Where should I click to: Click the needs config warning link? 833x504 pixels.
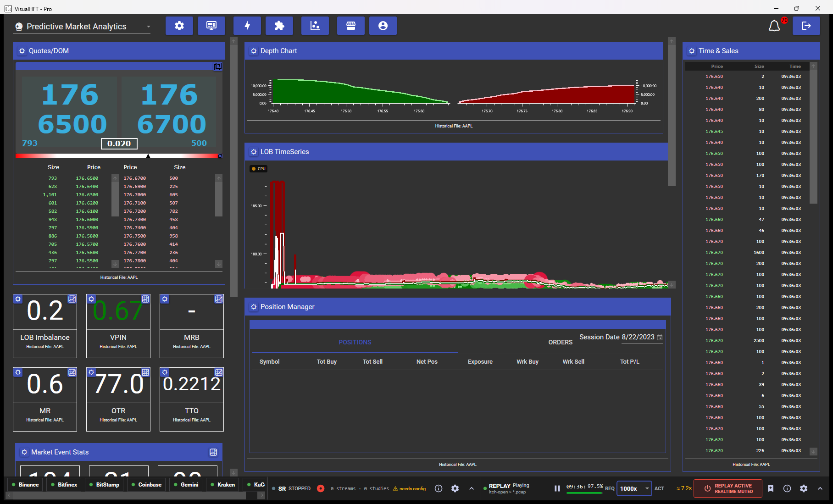pos(409,489)
